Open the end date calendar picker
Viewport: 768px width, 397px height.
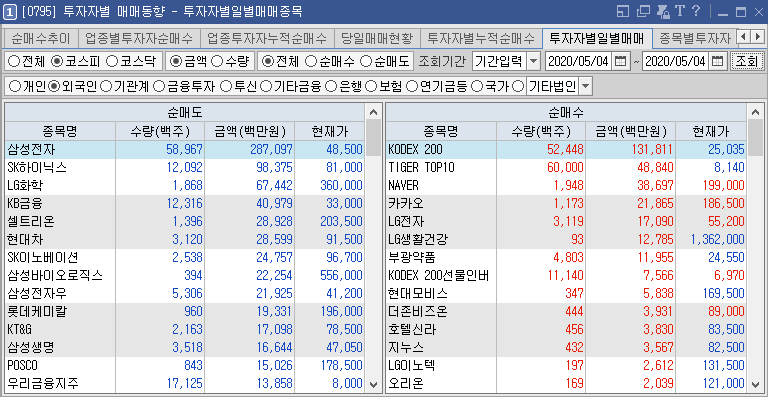[x=718, y=61]
